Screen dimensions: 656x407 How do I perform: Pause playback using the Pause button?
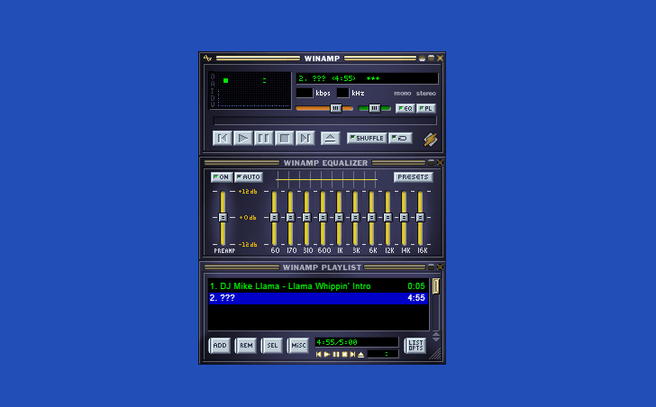click(264, 138)
